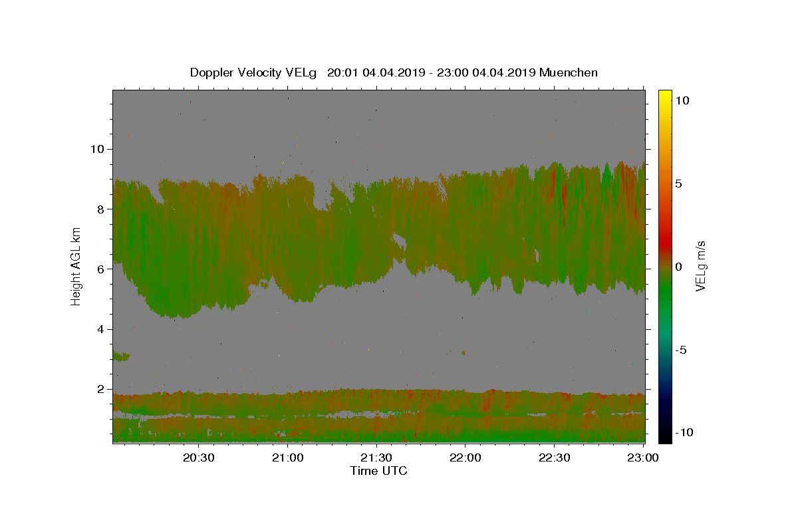Click the small cloud patch near 3 km

click(x=121, y=357)
